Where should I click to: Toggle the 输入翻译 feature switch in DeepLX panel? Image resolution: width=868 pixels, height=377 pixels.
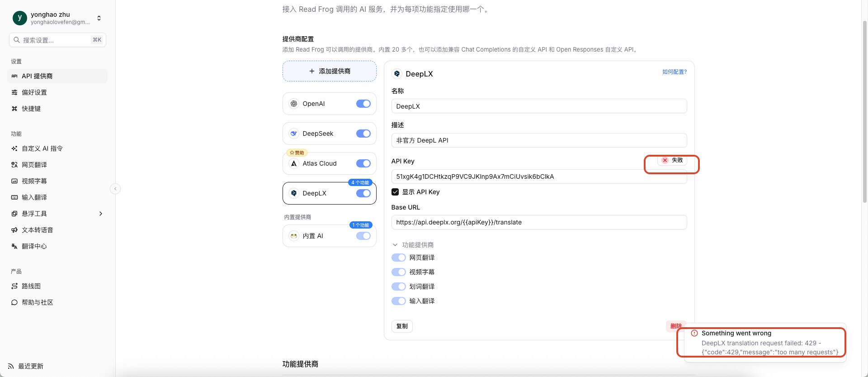pos(399,301)
